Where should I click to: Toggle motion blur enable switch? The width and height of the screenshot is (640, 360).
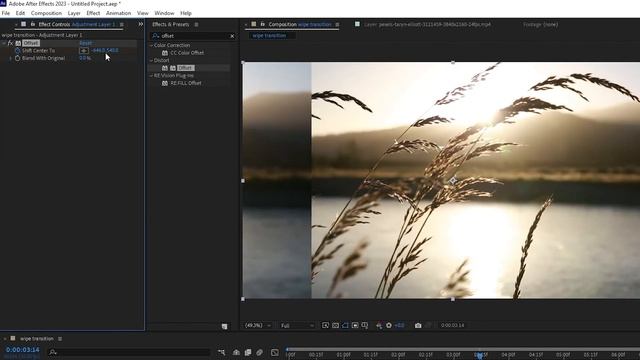[259, 352]
